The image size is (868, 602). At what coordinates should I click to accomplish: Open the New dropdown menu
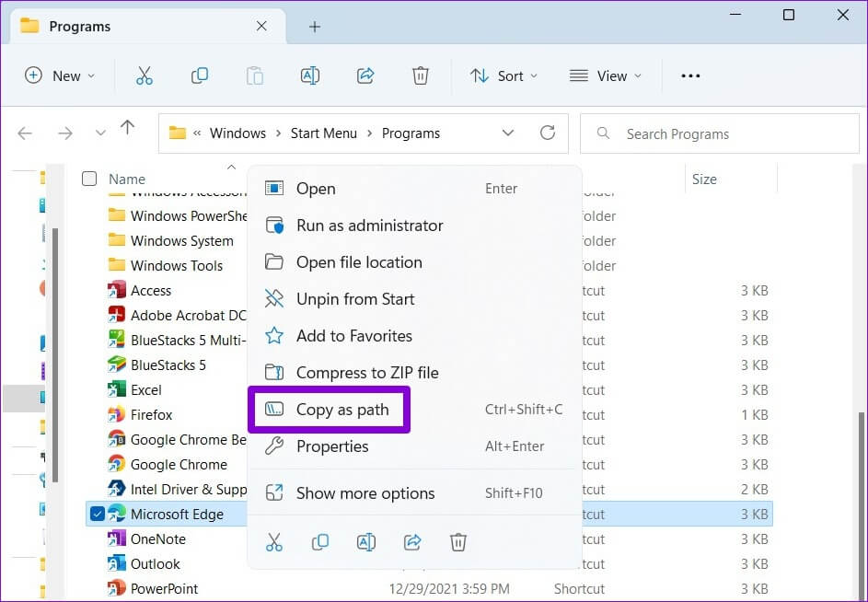coord(60,75)
